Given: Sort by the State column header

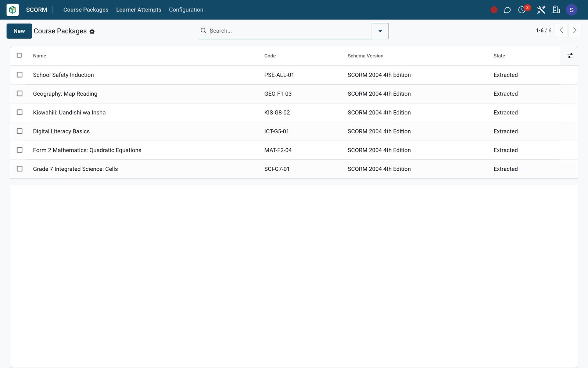Looking at the screenshot, I should 499,56.
